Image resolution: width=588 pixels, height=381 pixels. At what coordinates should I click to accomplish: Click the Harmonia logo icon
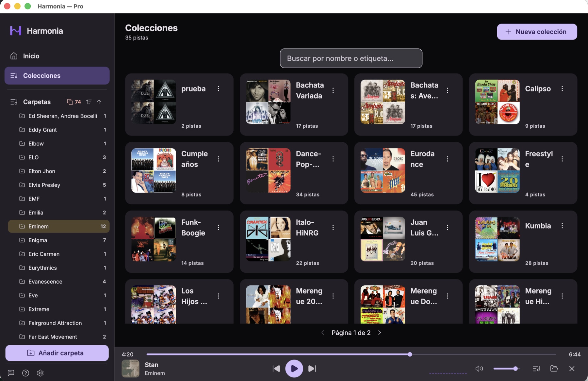tap(15, 31)
